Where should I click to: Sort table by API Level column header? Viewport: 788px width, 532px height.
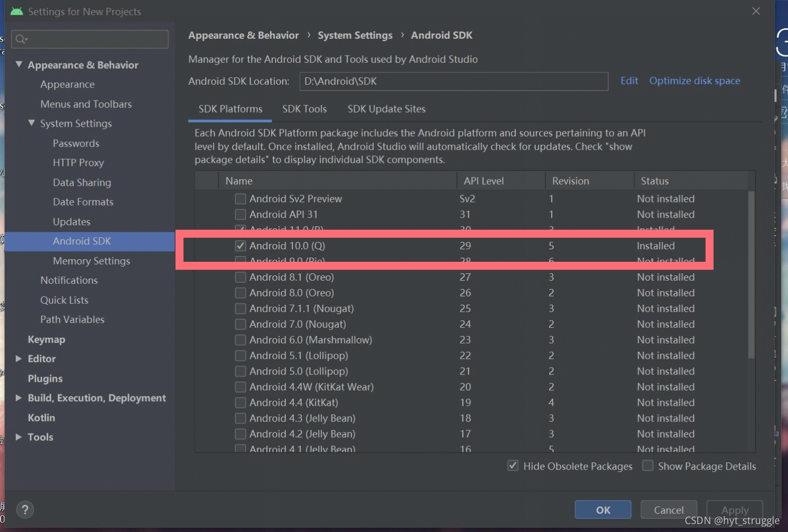[x=501, y=181]
